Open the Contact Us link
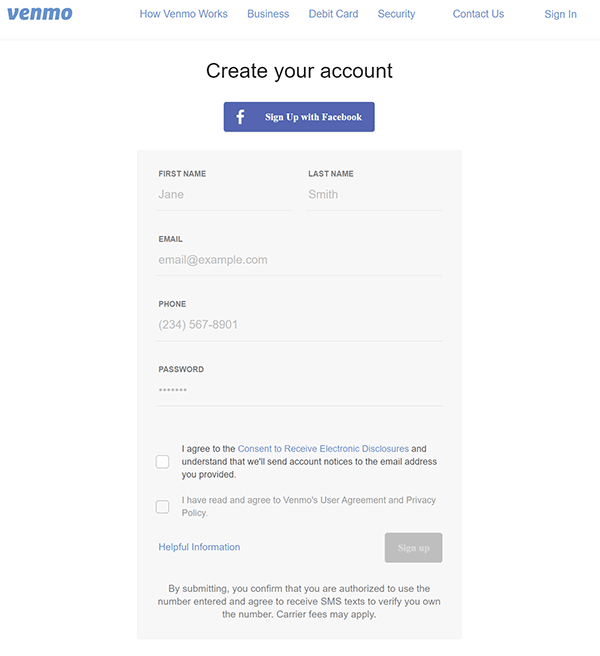 (x=478, y=14)
